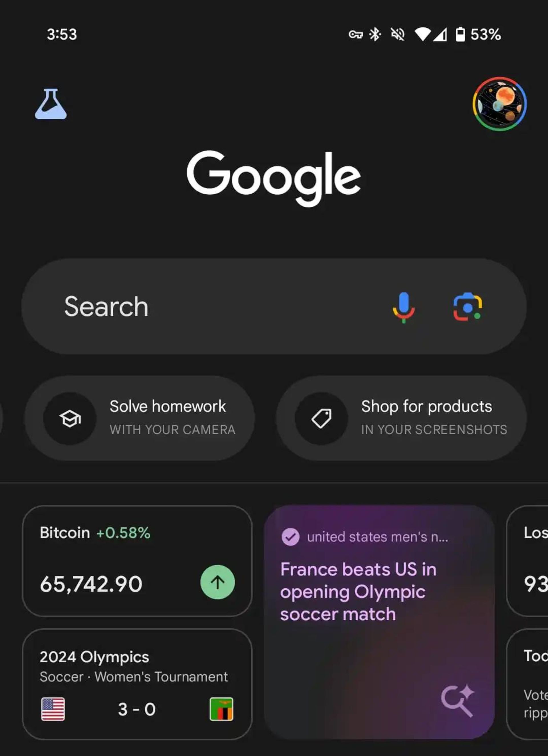Open France beats US headline

tap(358, 591)
